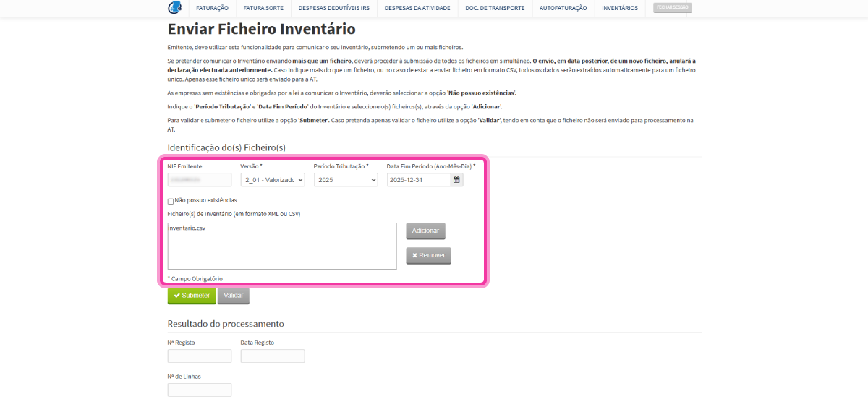Click the Adicionar button

[425, 231]
